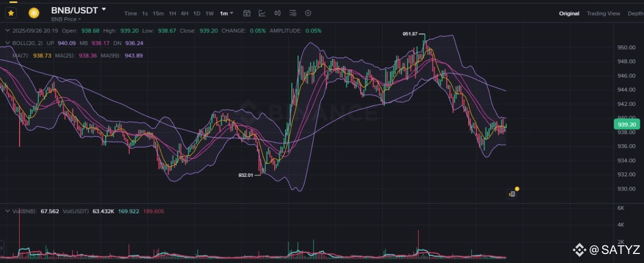Switch chart style via candlestick icon
Image resolution: width=644 pixels, height=263 pixels.
(277, 13)
